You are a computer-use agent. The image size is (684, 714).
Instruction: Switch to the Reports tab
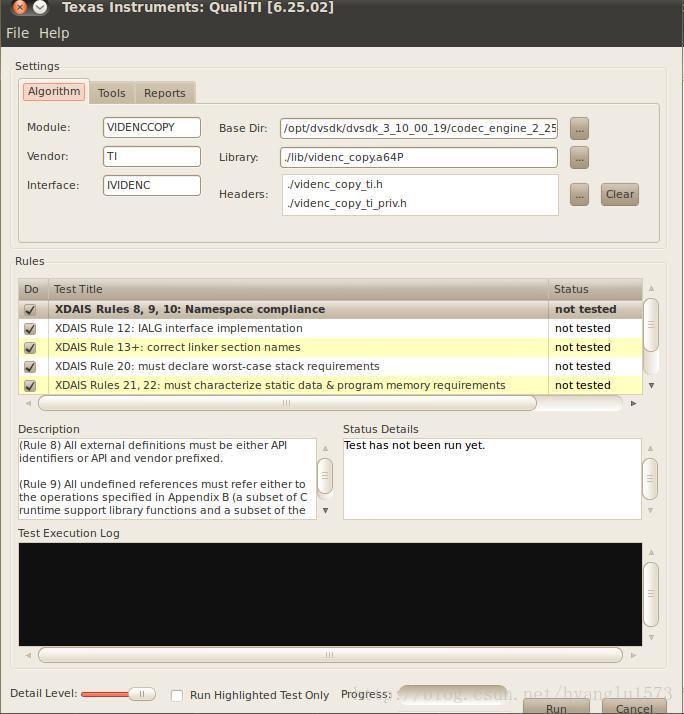164,93
